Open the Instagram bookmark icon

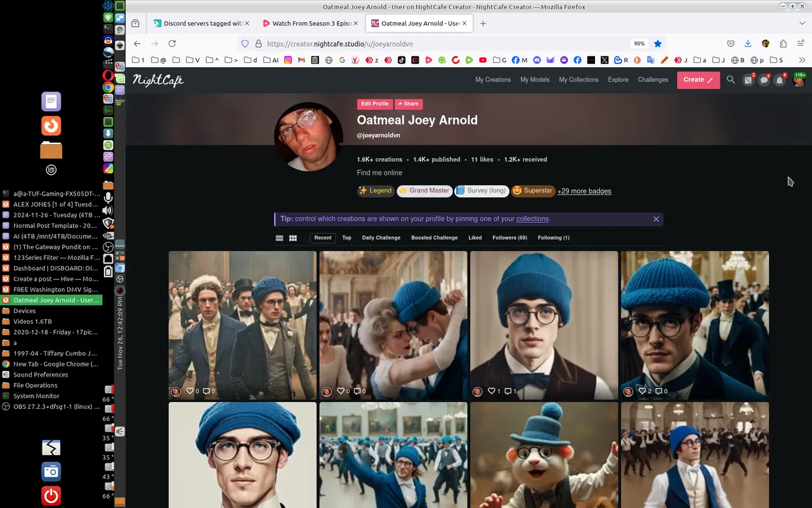287,60
